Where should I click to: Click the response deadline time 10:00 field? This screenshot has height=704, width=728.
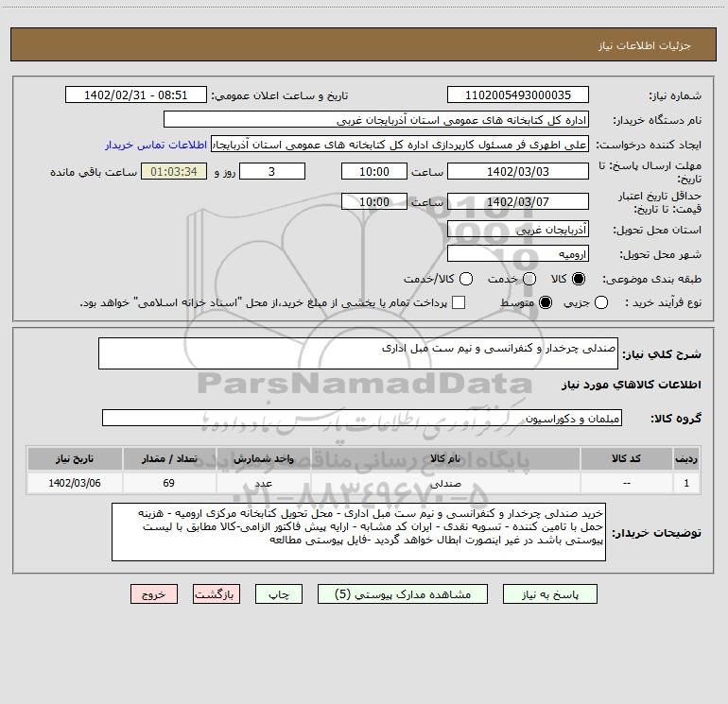coord(374,172)
